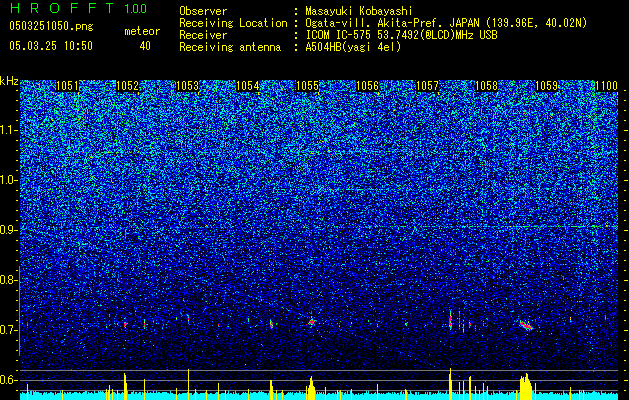Click the meteor count value 40
This screenshot has height=400, width=629.
pos(145,46)
